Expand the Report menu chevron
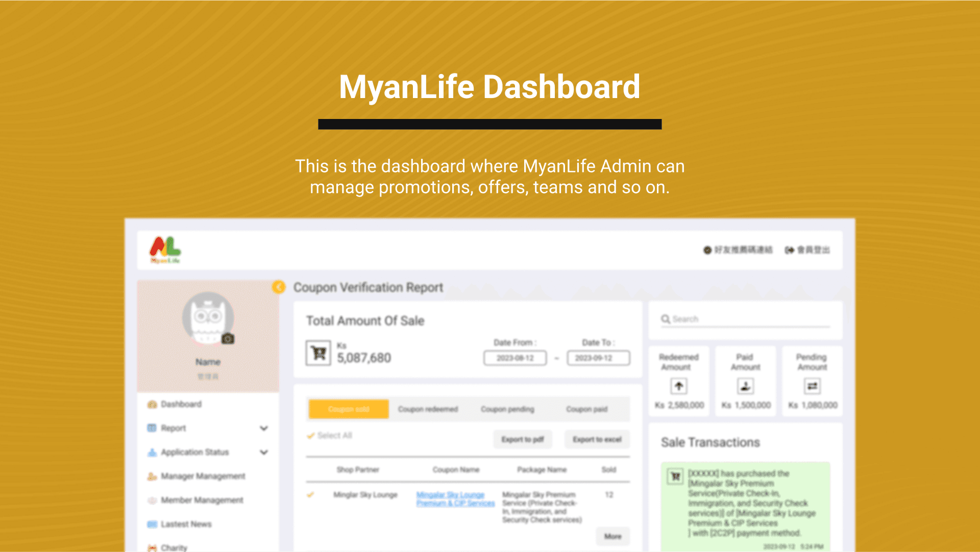Screen dimensions: 980x552 coord(264,428)
